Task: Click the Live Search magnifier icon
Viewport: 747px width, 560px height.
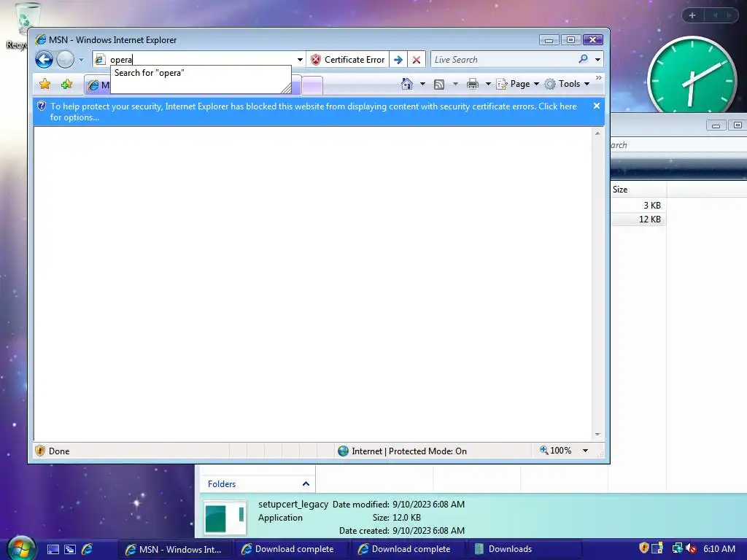Action: (x=583, y=59)
